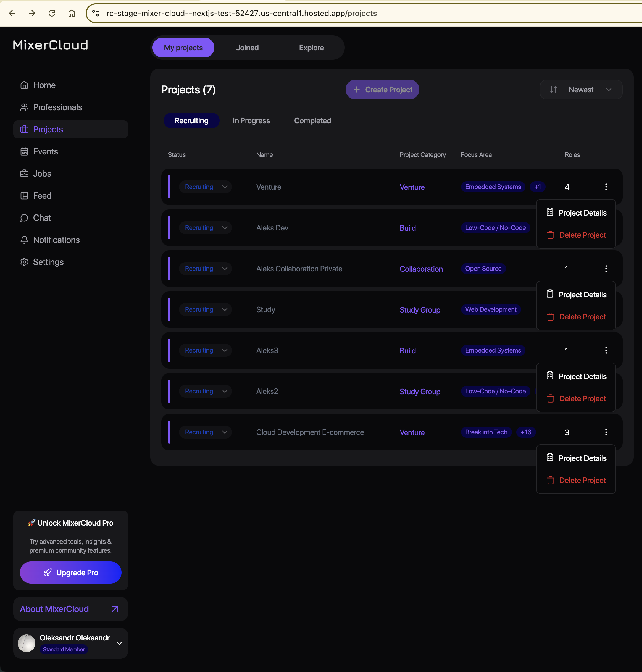Click three-dot menu for Aleks3 row
The height and width of the screenshot is (672, 642).
606,350
